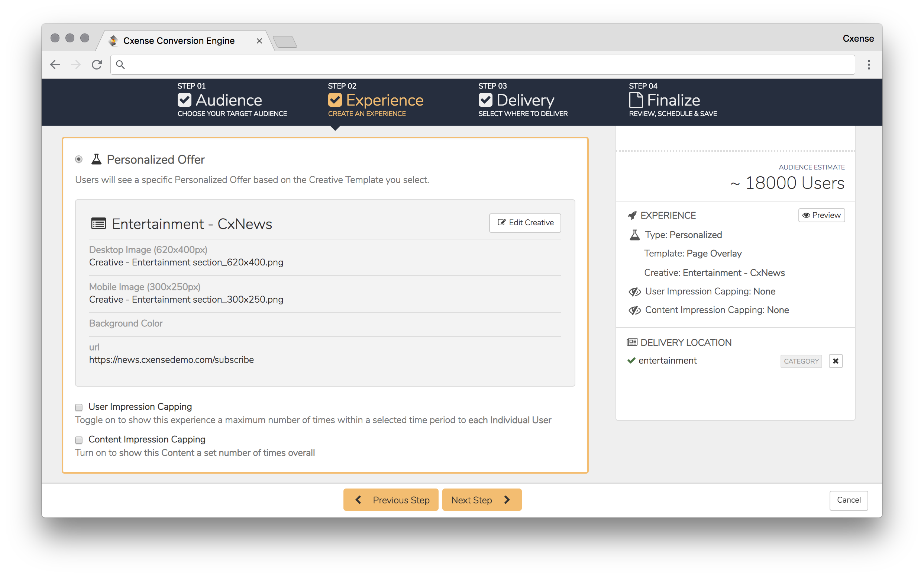Screen dimensions: 924x577
Task: Click the Preview button
Action: tap(821, 215)
